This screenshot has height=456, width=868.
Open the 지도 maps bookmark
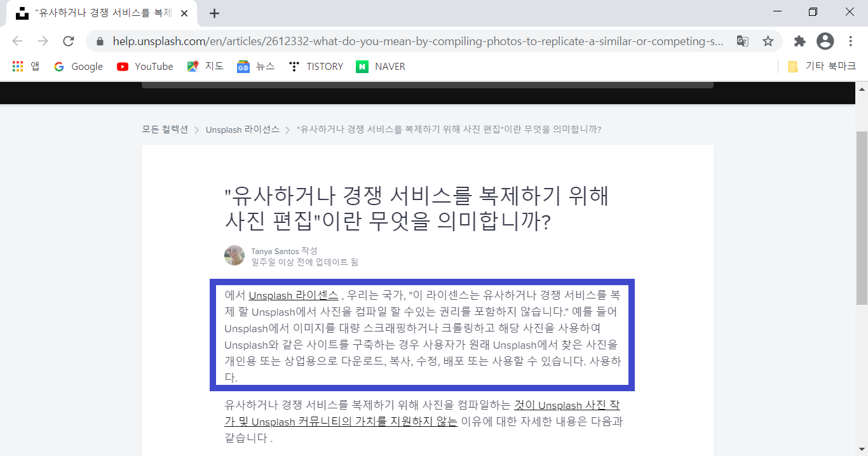pyautogui.click(x=205, y=66)
